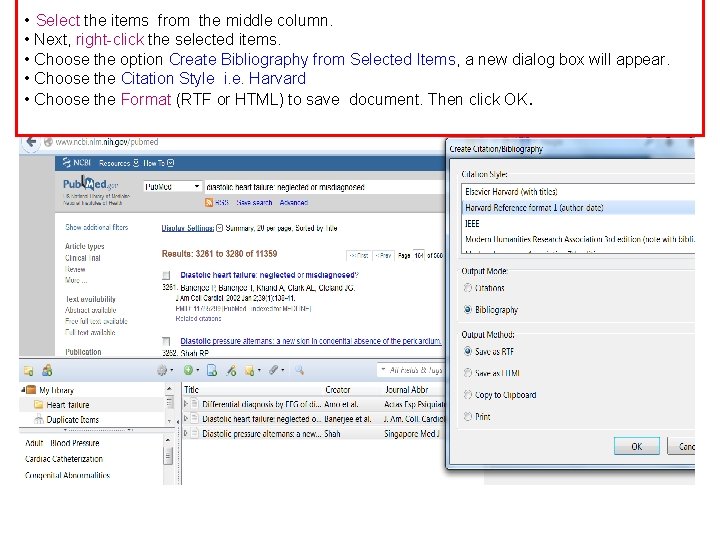Click the First page navigation button
The image size is (720, 540).
tap(358, 255)
